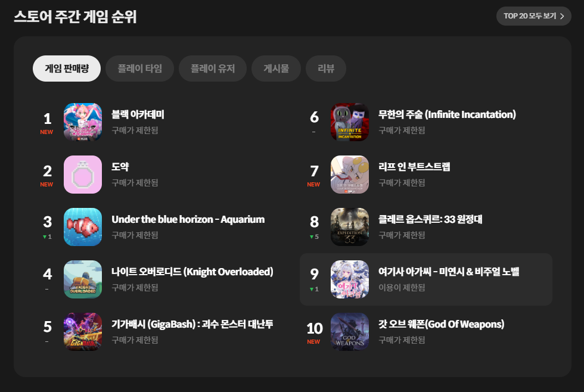This screenshot has height=392, width=584.
Task: Open the 블랙 아카데미 game icon
Action: point(83,122)
